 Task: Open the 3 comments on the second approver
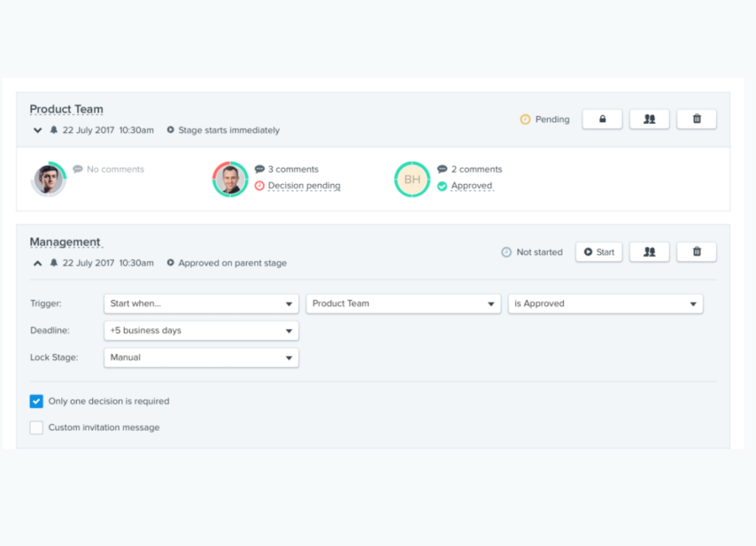point(292,169)
